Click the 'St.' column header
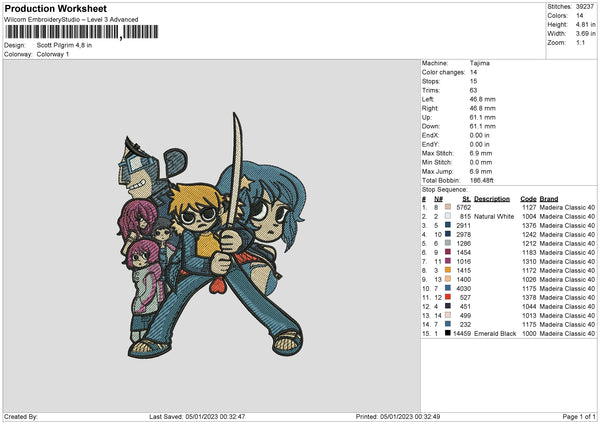Image resolution: width=600 pixels, height=424 pixels. [466, 199]
